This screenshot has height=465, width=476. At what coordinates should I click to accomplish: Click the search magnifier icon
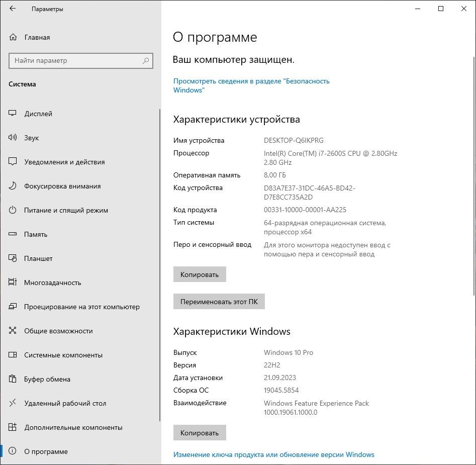(x=146, y=60)
